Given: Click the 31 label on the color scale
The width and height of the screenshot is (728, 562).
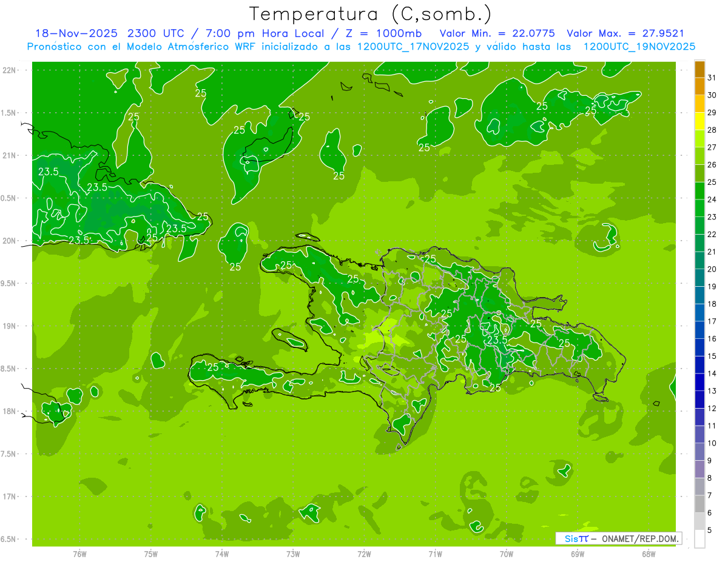Looking at the screenshot, I should point(712,77).
